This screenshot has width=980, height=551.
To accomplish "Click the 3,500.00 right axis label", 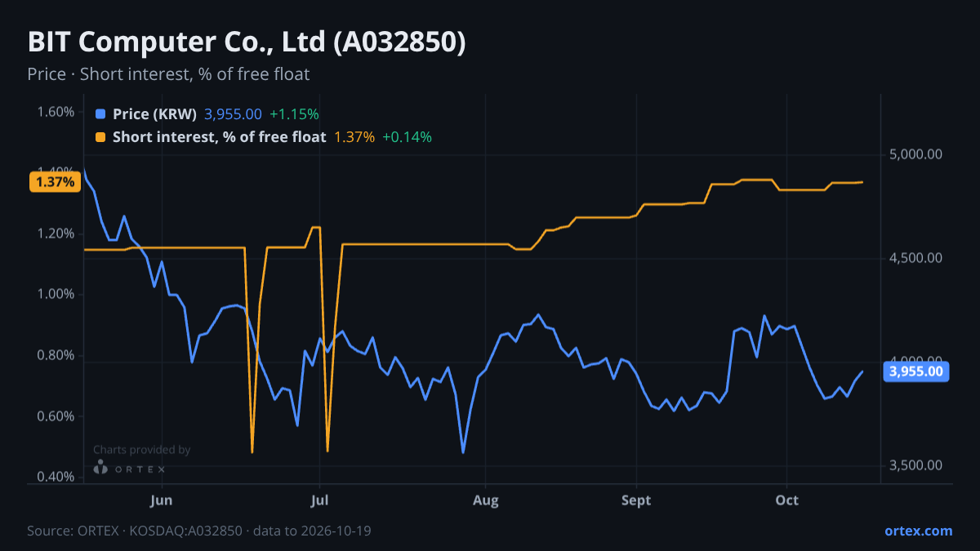I will tap(916, 466).
